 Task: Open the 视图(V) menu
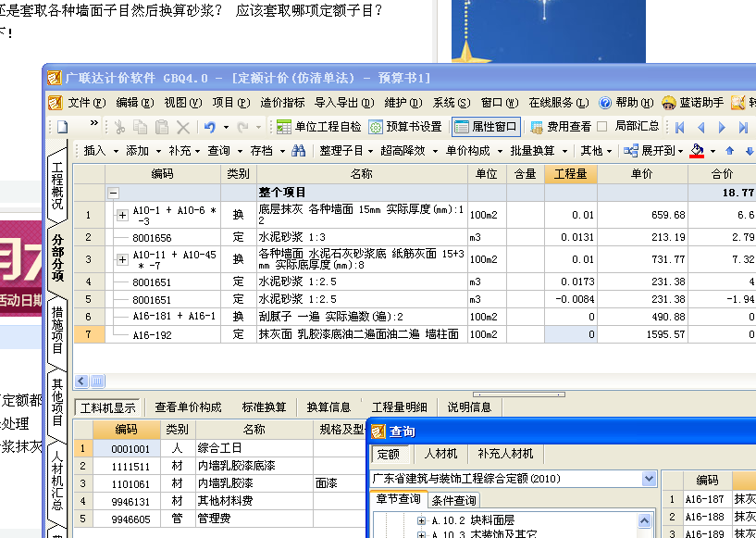[x=182, y=103]
